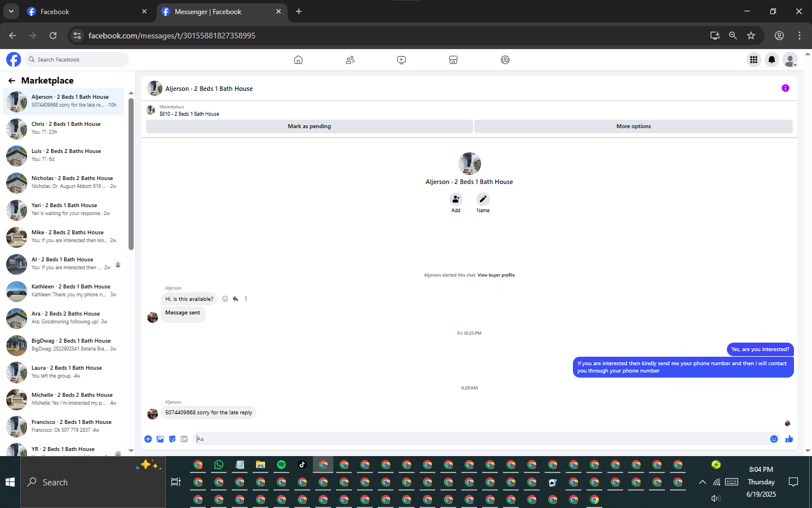Bookmark this page with the star
The height and width of the screenshot is (508, 812).
(x=751, y=36)
